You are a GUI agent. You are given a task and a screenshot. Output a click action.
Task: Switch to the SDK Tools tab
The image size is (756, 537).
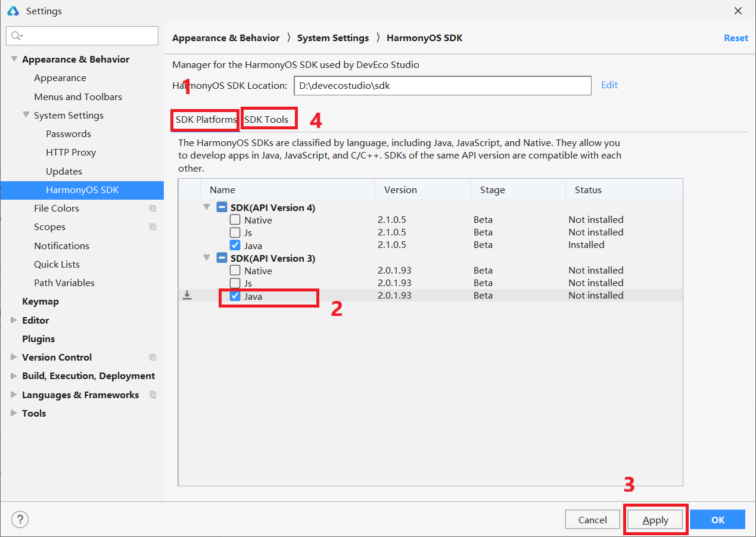pos(266,119)
